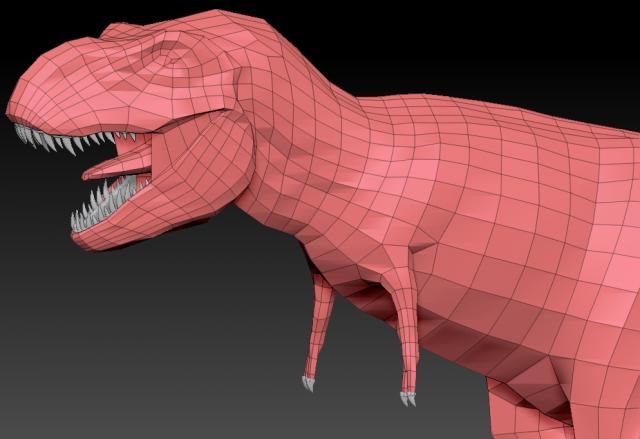Screen dimensions: 640x439
Task: Select the claws on the left forearm
Action: [309, 382]
